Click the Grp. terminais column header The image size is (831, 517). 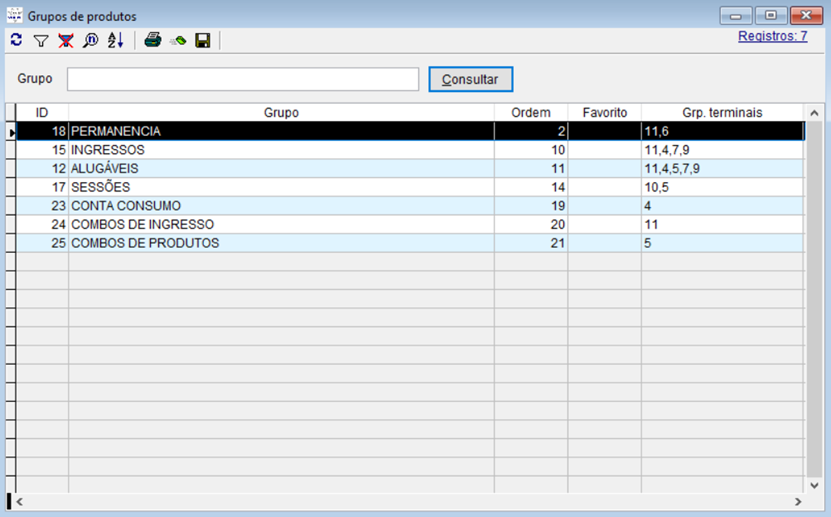(x=722, y=113)
